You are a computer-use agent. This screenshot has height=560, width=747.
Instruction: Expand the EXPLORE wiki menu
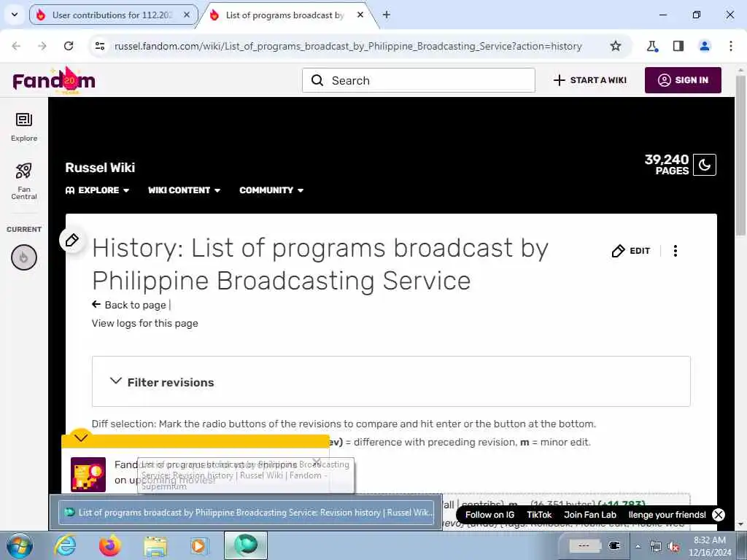pyautogui.click(x=97, y=190)
